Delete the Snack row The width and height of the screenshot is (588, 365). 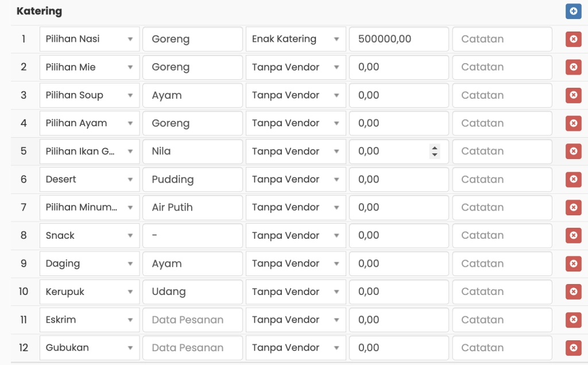573,235
